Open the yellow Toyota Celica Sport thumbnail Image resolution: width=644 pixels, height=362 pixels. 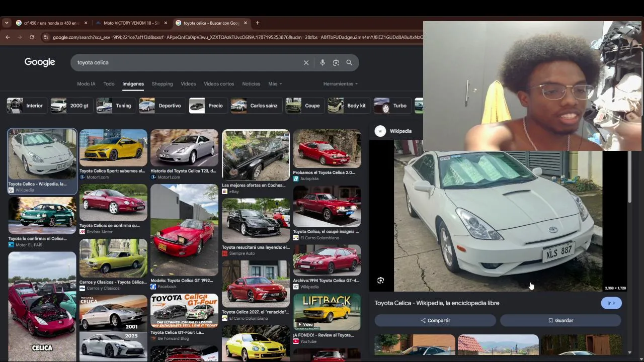pyautogui.click(x=113, y=148)
